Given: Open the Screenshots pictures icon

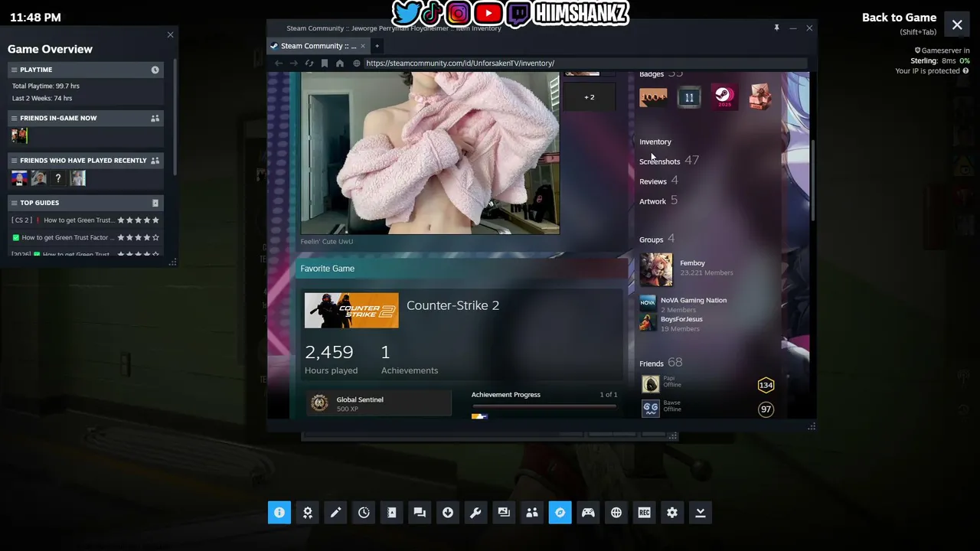Looking at the screenshot, I should coord(504,513).
